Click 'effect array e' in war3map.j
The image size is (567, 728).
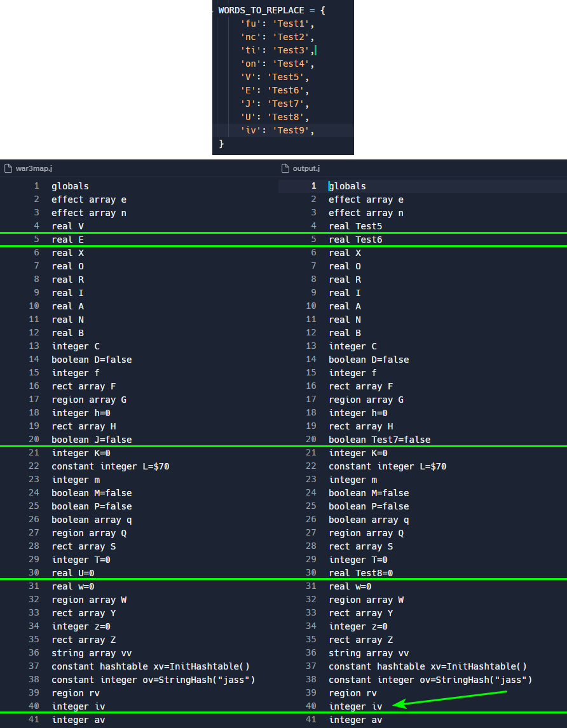[89, 199]
